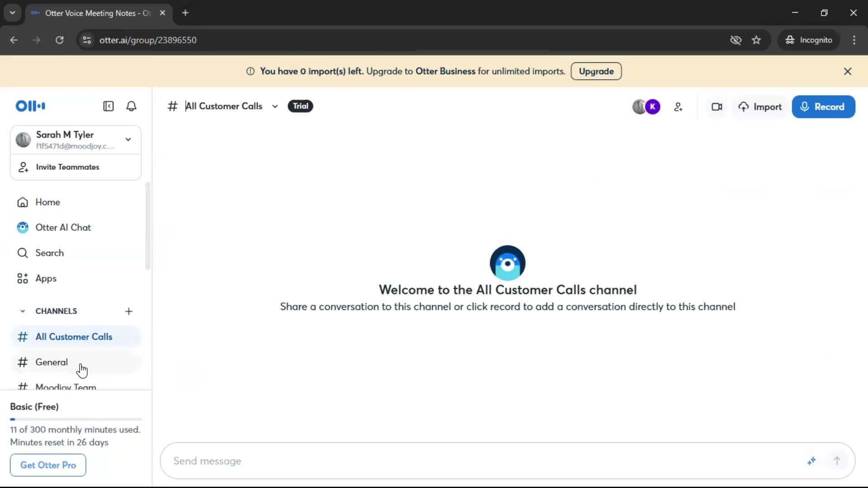
Task: View channel members via the K avatar
Action: point(652,107)
